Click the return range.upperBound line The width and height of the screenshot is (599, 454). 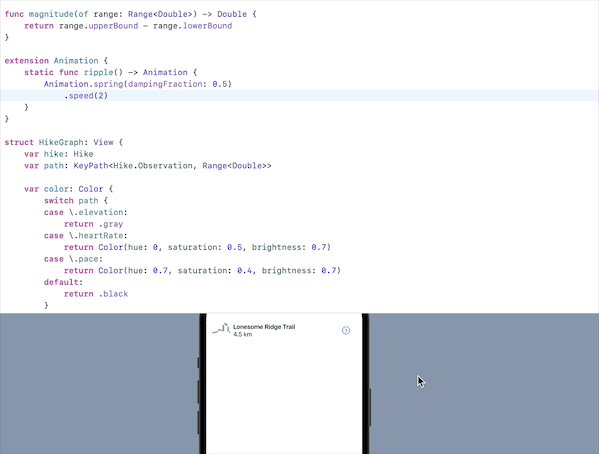128,26
